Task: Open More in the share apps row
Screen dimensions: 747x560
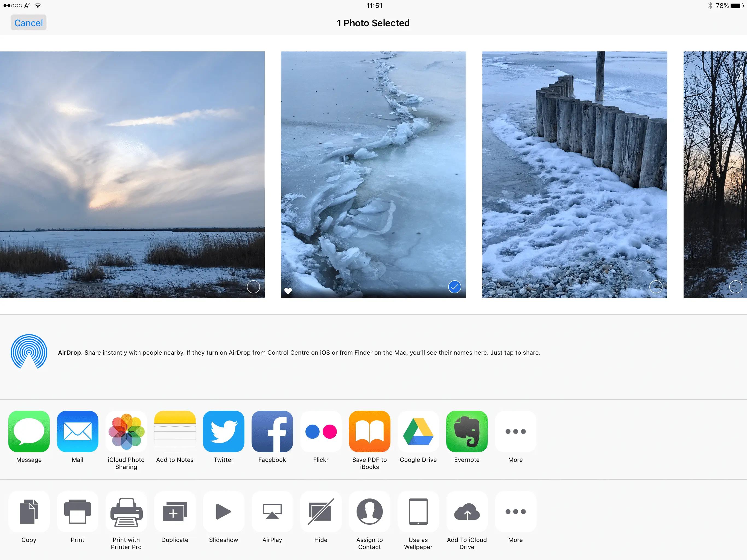Action: tap(515, 431)
